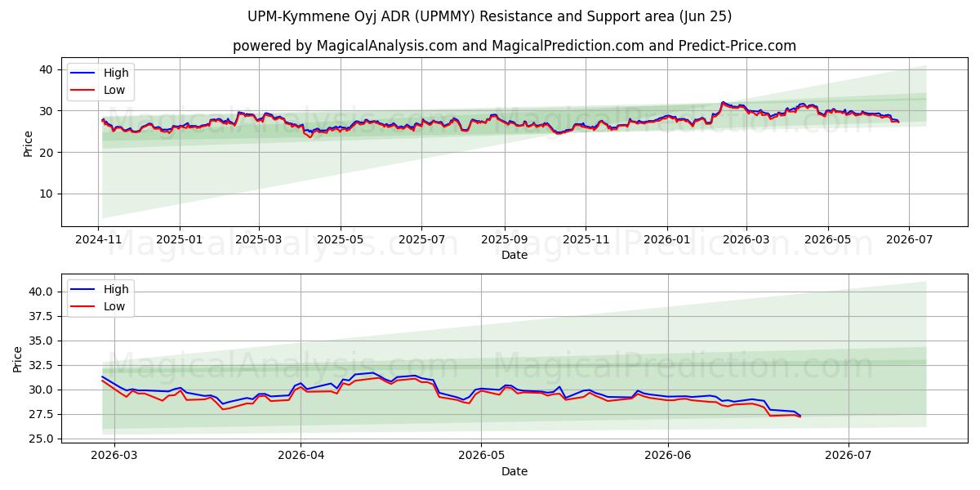This screenshot has width=980, height=490.
Task: Click the top chart's "Date" axis label
Action: [514, 255]
